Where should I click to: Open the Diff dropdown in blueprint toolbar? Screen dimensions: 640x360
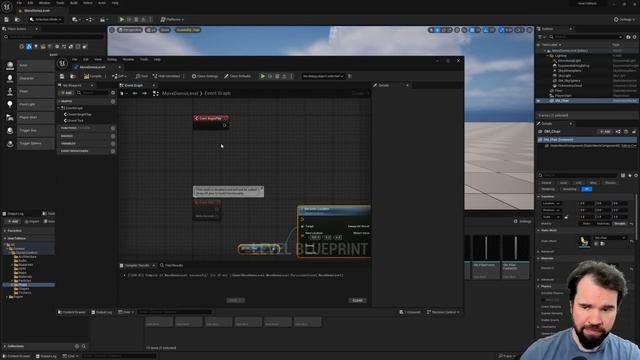pyautogui.click(x=119, y=76)
